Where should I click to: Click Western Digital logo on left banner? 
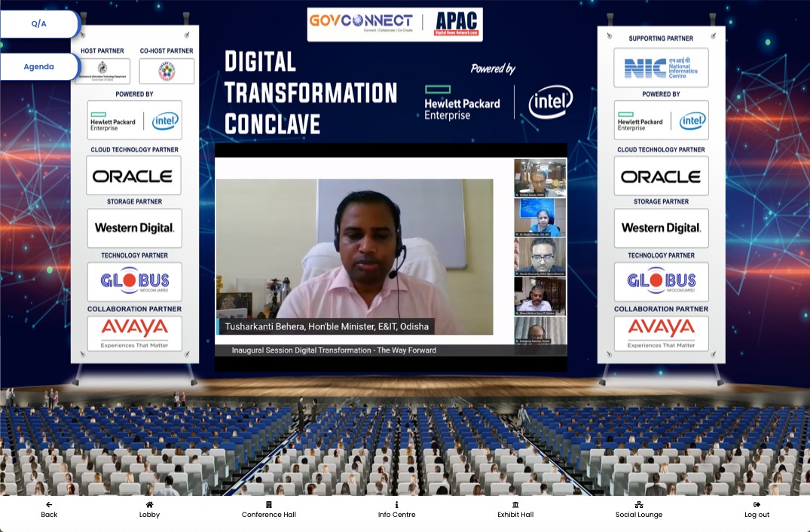[x=134, y=228]
